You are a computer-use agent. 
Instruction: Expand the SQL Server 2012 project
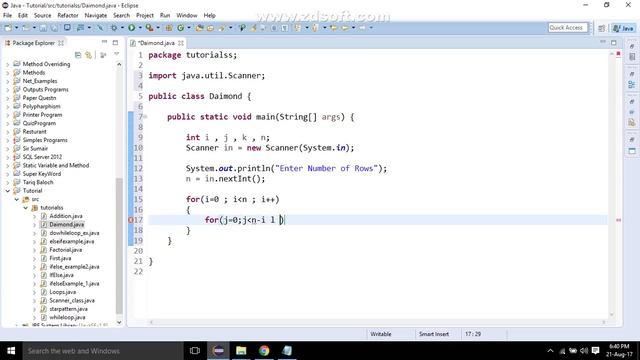click(x=7, y=157)
